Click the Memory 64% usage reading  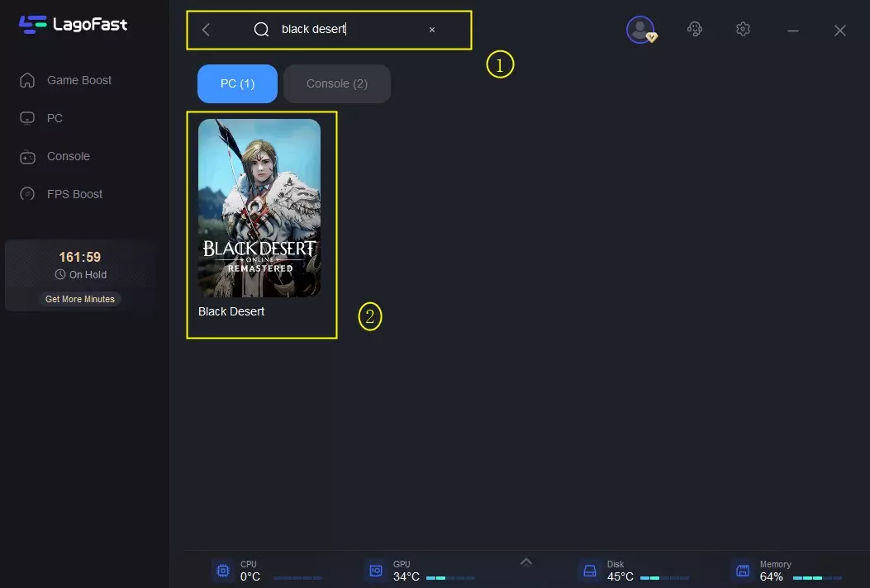point(771,577)
